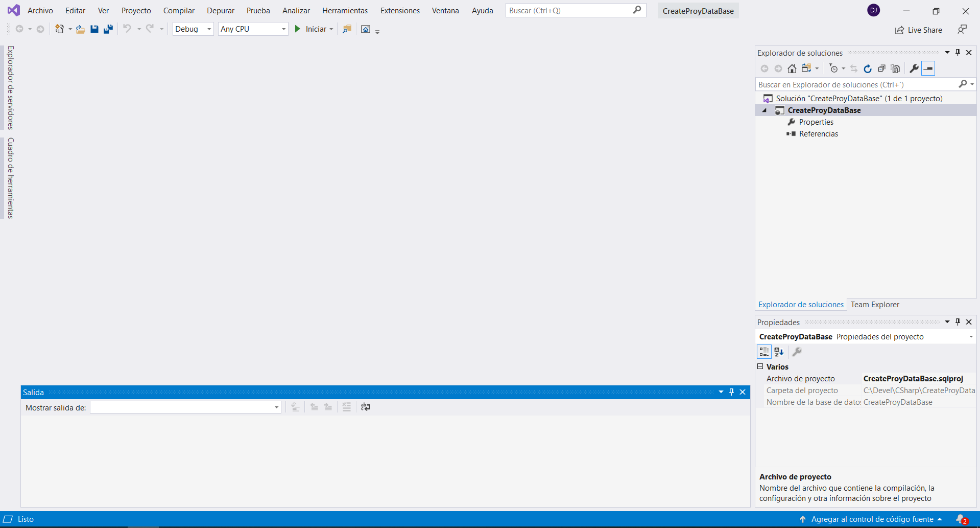Click the Save All toolbar icon
This screenshot has width=980, height=528.
(108, 29)
